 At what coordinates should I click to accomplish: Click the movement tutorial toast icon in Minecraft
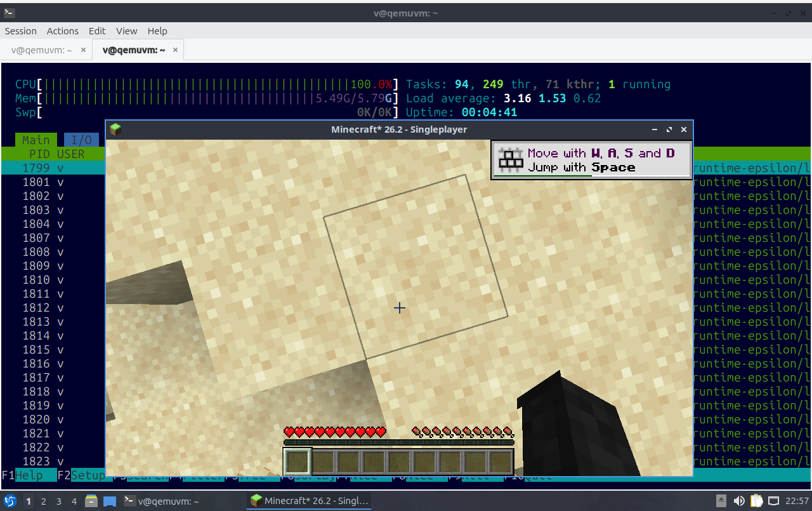pos(510,160)
